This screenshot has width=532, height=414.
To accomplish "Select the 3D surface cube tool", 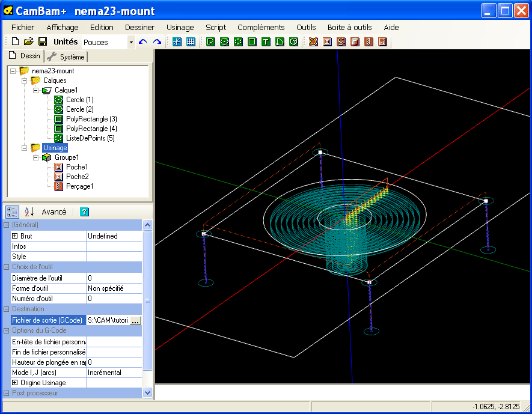I will pyautogui.click(x=294, y=41).
